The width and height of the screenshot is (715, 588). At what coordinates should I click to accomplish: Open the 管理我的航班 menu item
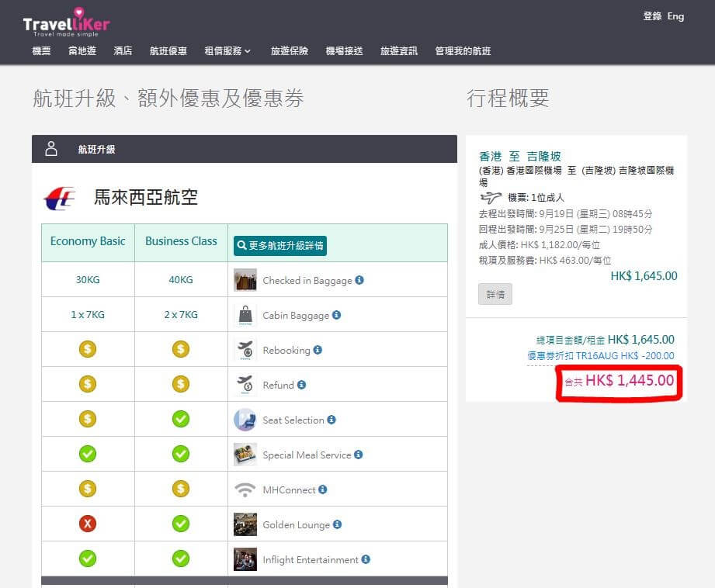click(x=463, y=51)
